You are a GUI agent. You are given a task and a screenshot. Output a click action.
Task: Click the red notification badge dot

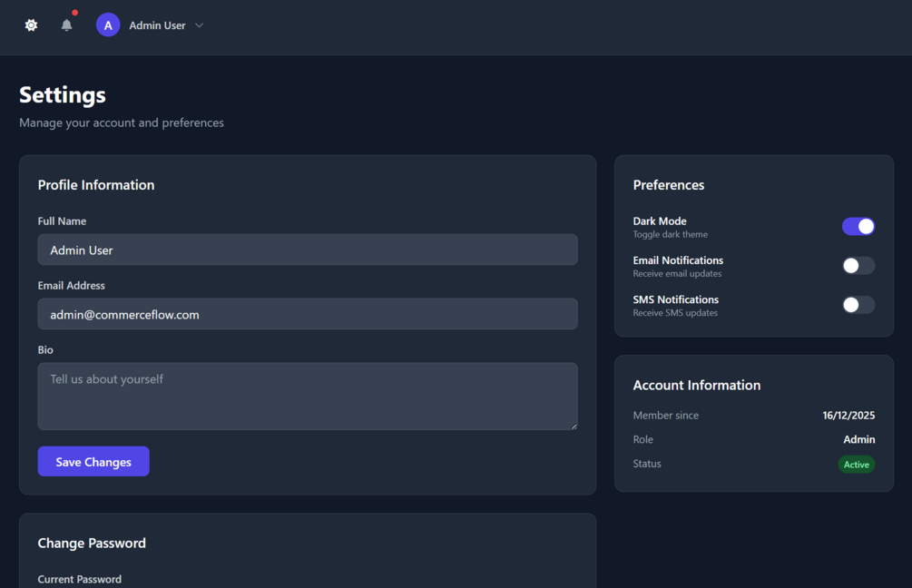(74, 13)
